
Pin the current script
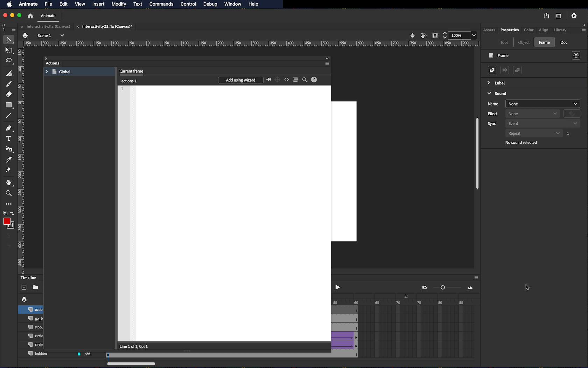pos(268,80)
